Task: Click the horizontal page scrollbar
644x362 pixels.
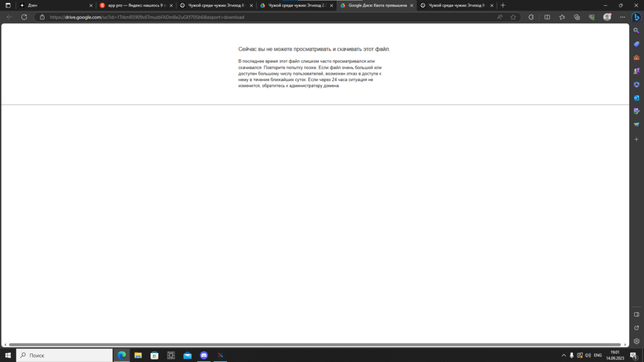Action: [315, 345]
